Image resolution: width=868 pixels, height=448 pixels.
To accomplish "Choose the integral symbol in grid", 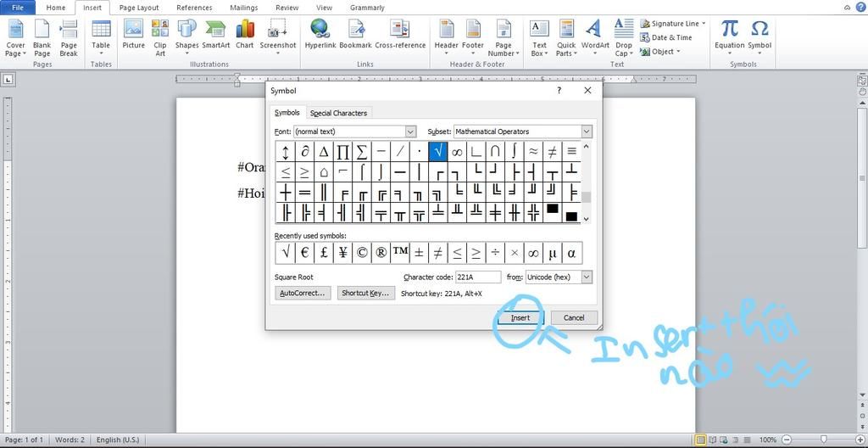I will [515, 151].
